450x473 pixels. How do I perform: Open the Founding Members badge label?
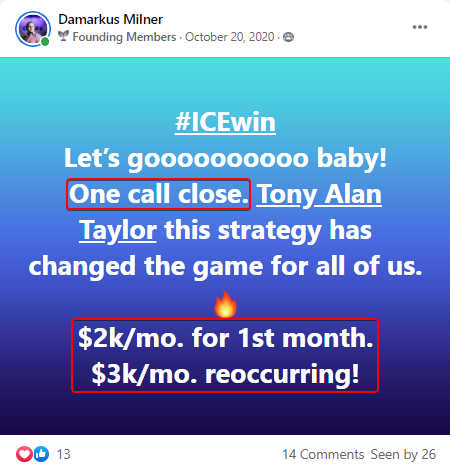[x=124, y=37]
